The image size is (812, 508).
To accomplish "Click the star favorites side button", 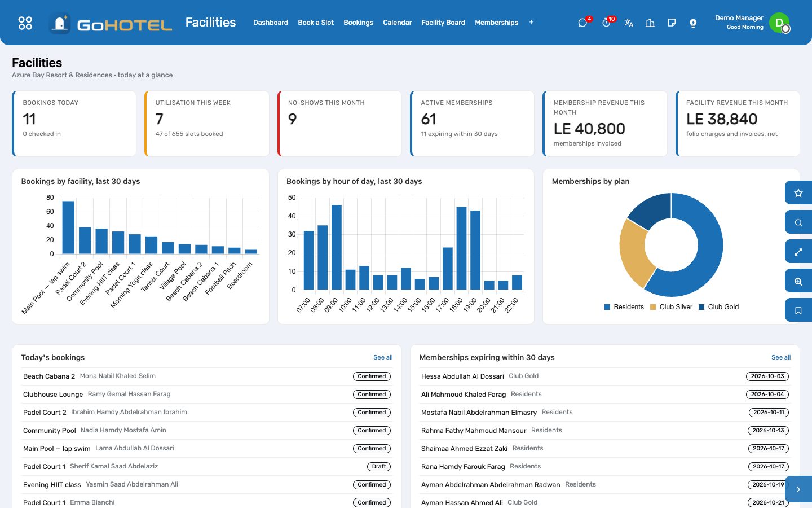I will [x=798, y=193].
